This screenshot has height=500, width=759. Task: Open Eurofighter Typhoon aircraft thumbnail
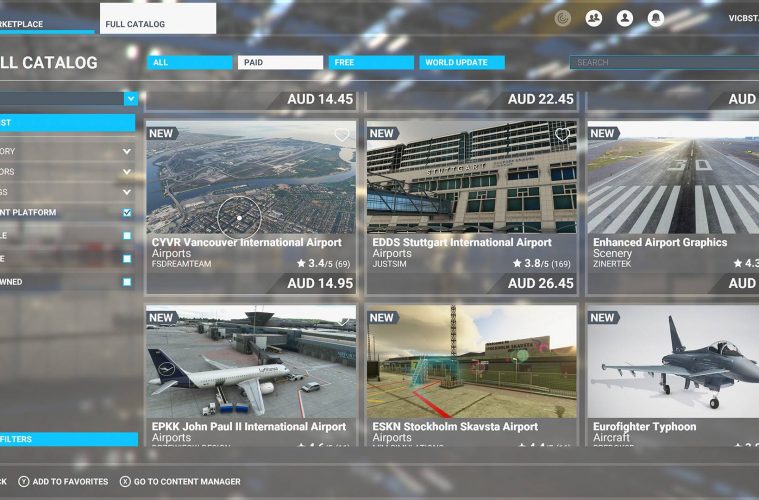click(673, 362)
